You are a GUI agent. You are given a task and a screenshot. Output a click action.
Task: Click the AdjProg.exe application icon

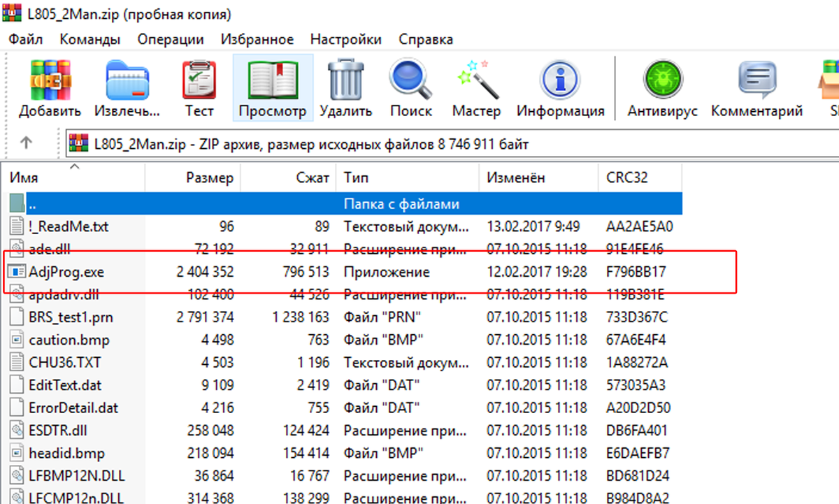click(17, 271)
